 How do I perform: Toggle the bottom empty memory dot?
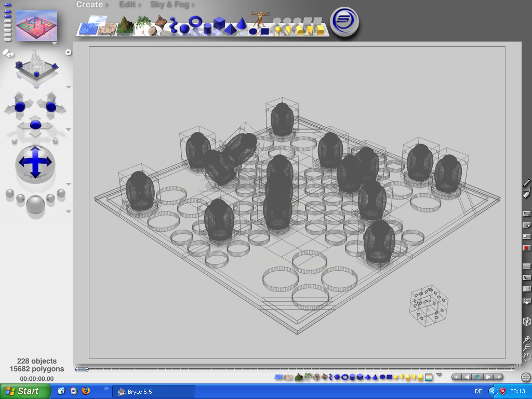pos(7,39)
